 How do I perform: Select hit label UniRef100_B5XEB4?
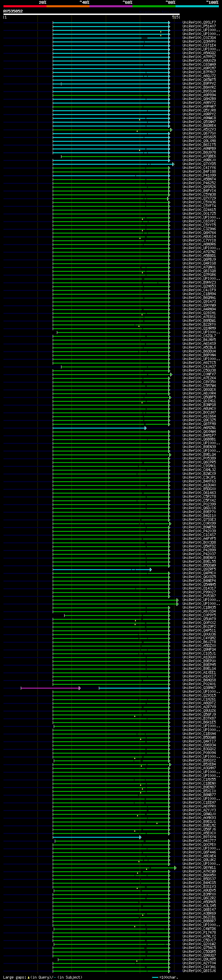tap(199, 764)
